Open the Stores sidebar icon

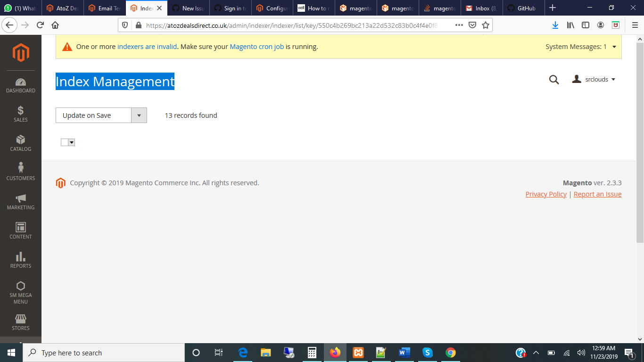click(x=20, y=321)
